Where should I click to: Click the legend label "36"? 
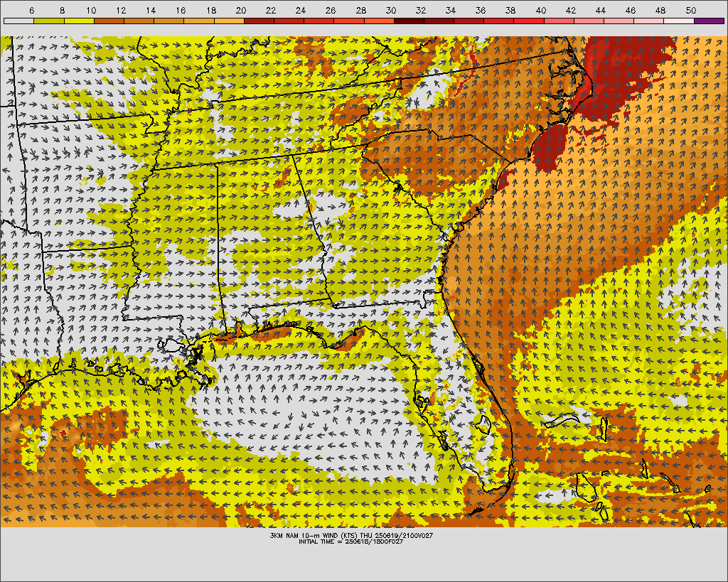pos(481,10)
